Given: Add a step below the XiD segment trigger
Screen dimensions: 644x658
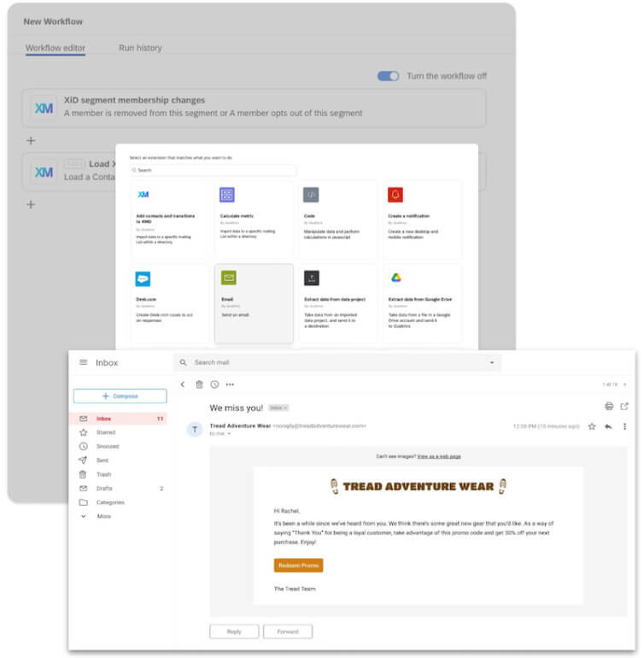Looking at the screenshot, I should (31, 141).
